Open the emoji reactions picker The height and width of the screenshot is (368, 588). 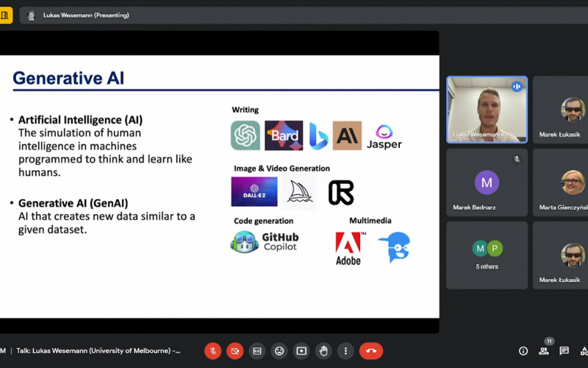point(279,351)
